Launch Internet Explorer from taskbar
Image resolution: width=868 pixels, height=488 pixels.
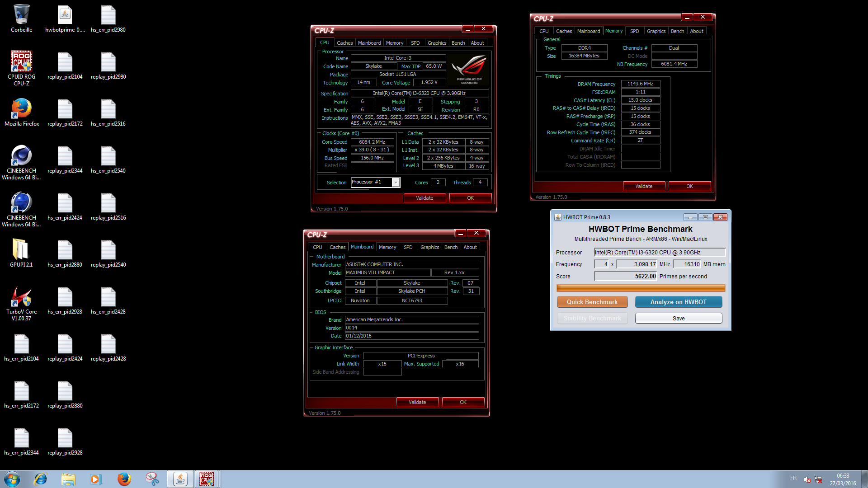pos(41,479)
